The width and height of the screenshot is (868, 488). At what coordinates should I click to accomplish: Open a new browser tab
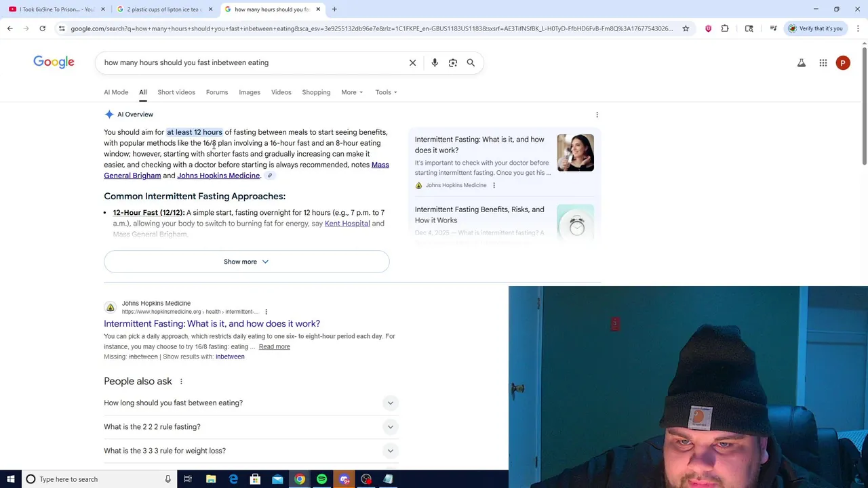(334, 9)
